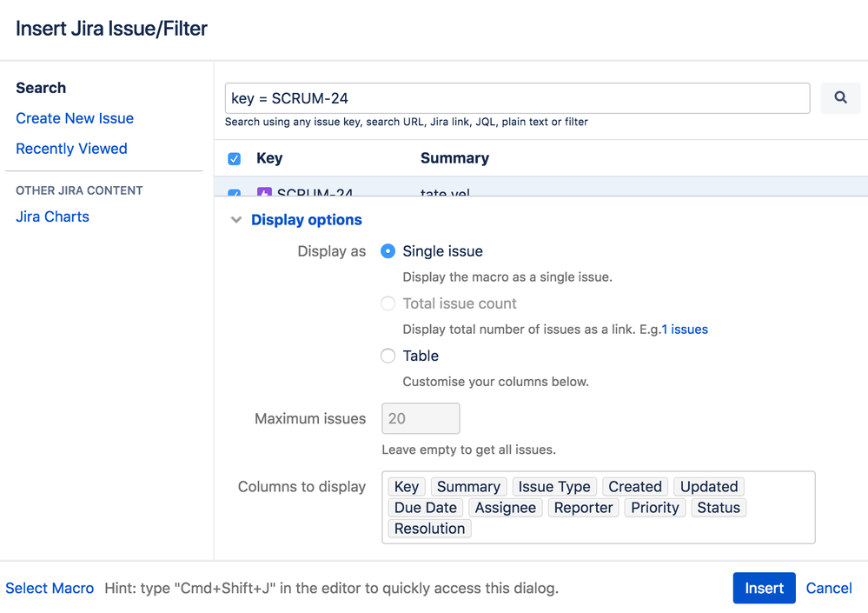Click the 'Maximum issues' label

click(310, 418)
